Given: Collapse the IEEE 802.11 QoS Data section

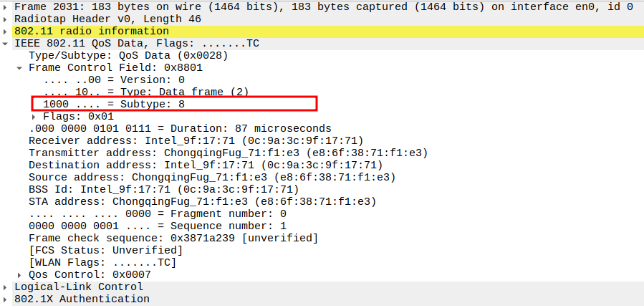Looking at the screenshot, I should coord(6,44).
